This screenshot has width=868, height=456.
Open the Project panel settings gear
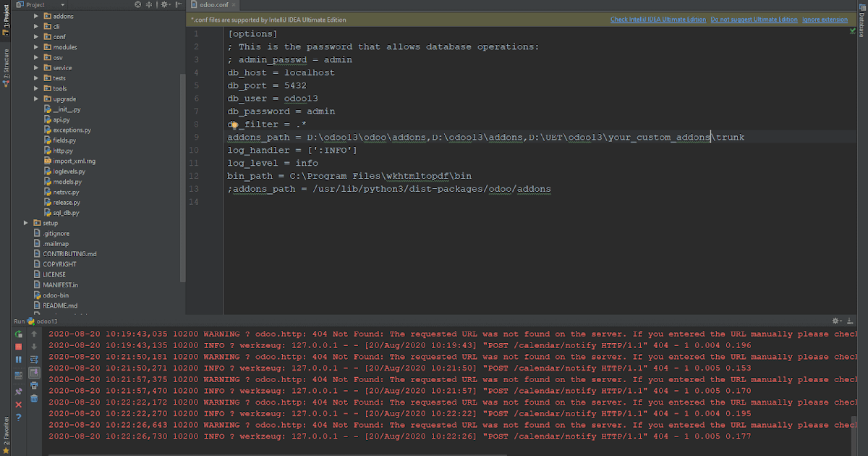click(x=164, y=4)
